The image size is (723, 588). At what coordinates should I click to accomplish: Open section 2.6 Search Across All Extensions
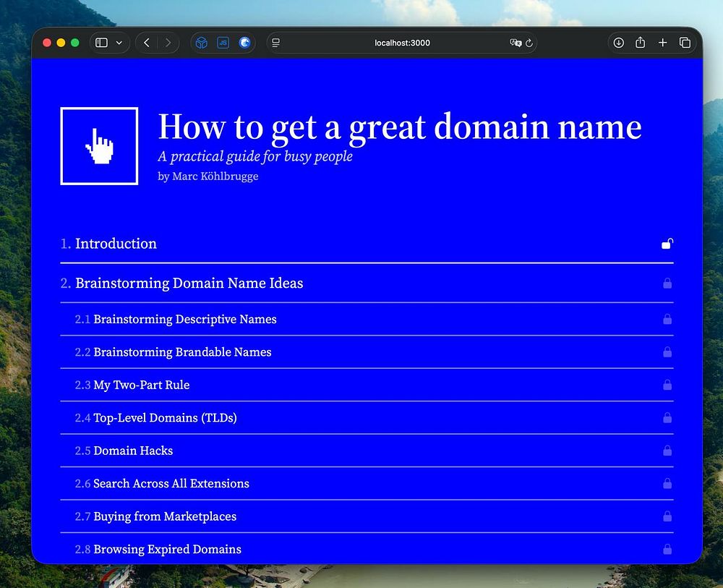click(x=367, y=483)
